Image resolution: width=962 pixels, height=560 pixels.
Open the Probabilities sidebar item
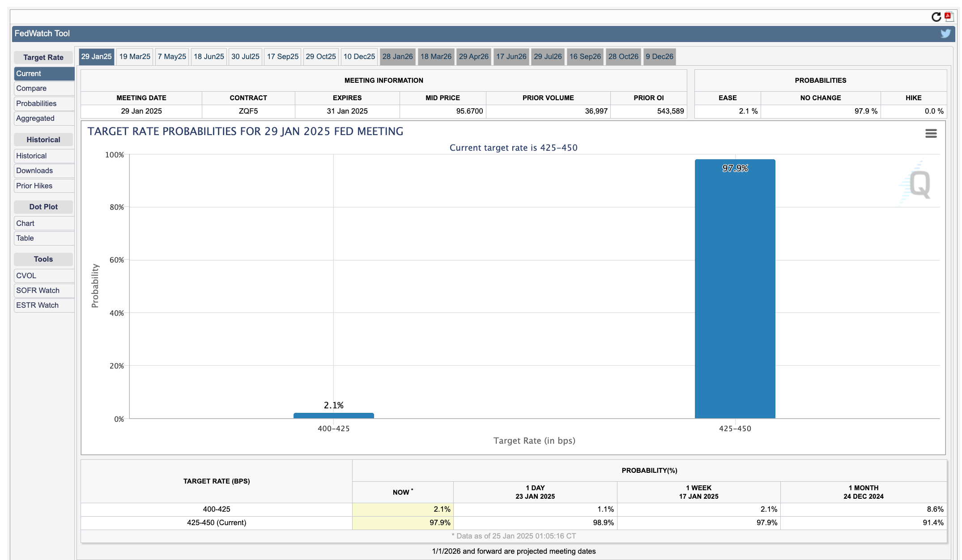44,104
